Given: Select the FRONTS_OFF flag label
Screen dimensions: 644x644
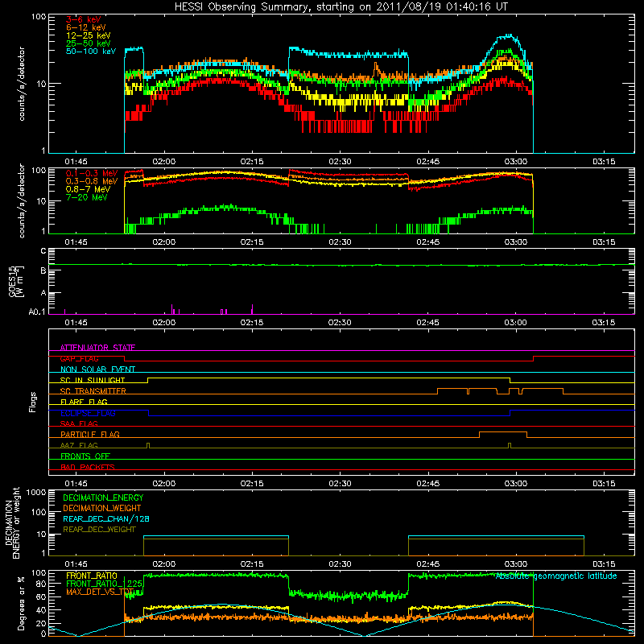Looking at the screenshot, I should [x=85, y=456].
